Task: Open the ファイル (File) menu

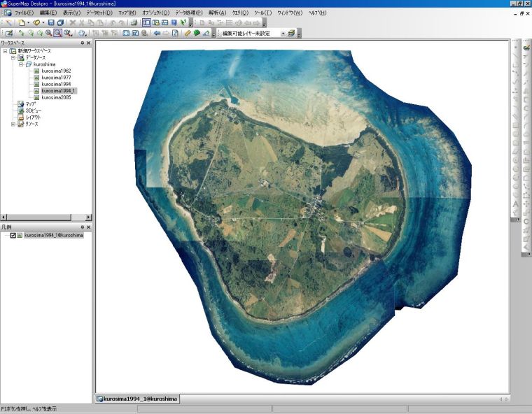Action: point(24,13)
